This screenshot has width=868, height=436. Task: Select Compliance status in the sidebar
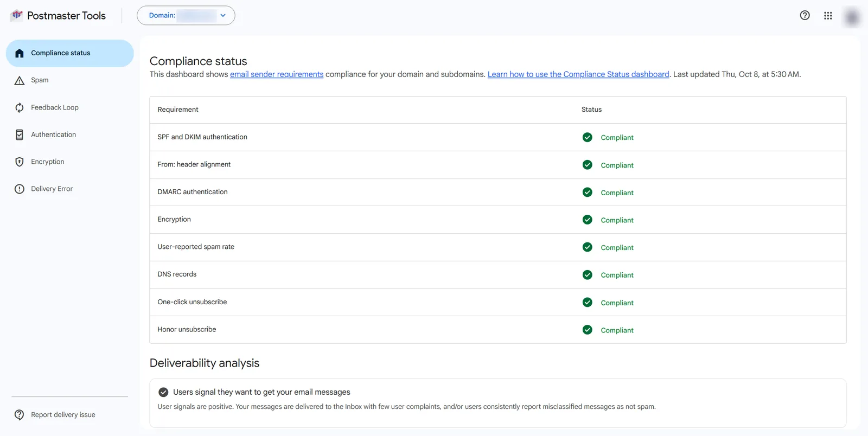pyautogui.click(x=69, y=53)
